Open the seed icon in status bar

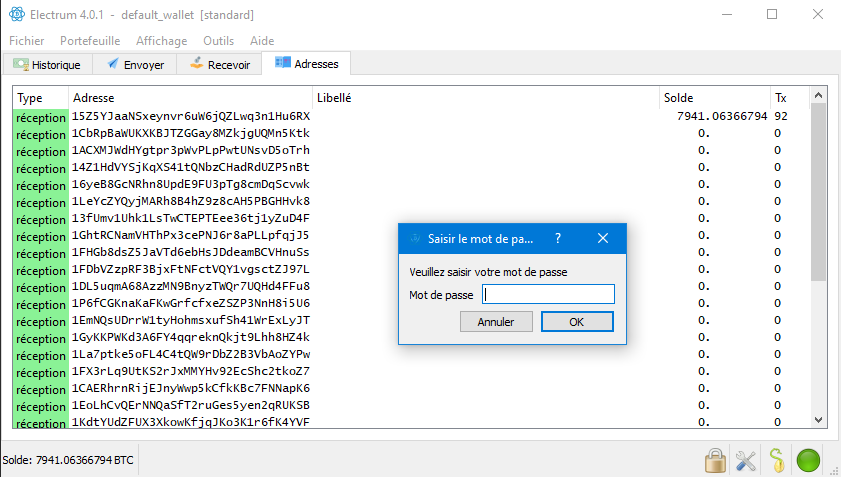click(x=777, y=460)
